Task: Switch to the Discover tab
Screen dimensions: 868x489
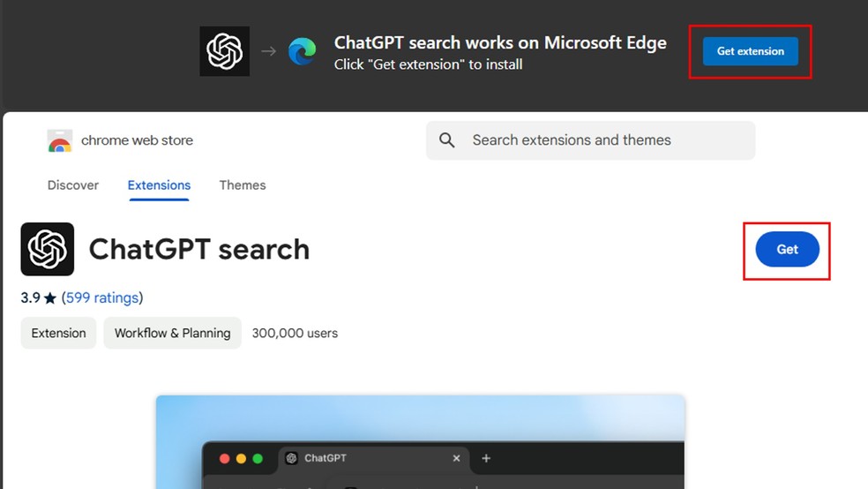Action: click(x=73, y=185)
